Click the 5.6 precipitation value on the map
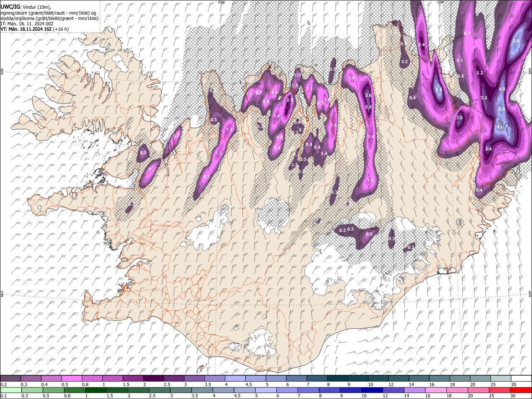The width and height of the screenshot is (532, 399). [516, 41]
